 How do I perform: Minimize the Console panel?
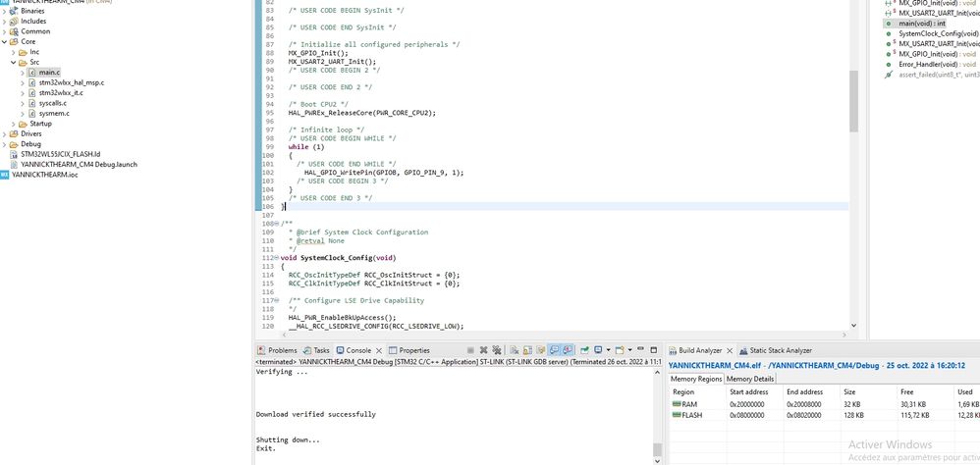pyautogui.click(x=640, y=349)
